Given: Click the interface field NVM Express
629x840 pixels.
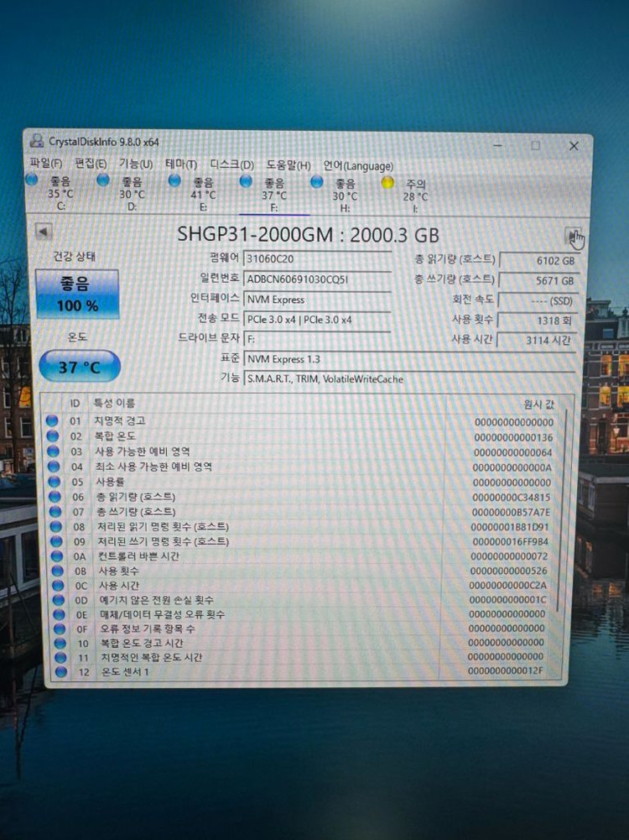Looking at the screenshot, I should click(x=318, y=300).
